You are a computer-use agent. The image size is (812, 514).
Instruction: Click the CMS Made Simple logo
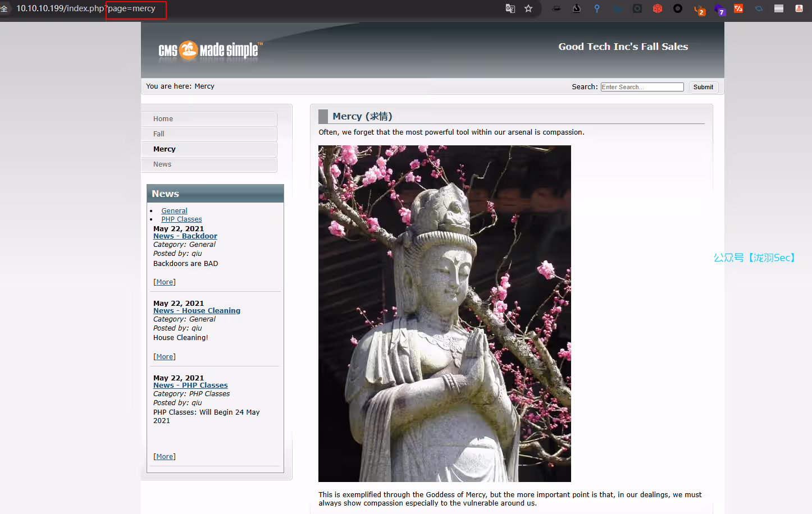coord(208,51)
